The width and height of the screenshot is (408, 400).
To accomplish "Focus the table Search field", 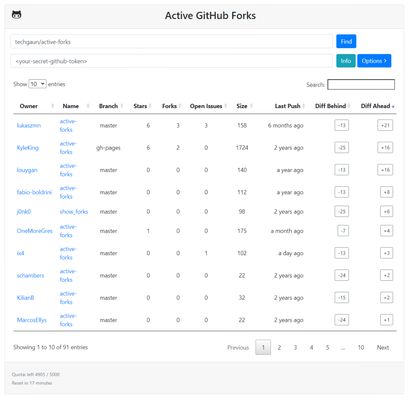I will [x=361, y=85].
